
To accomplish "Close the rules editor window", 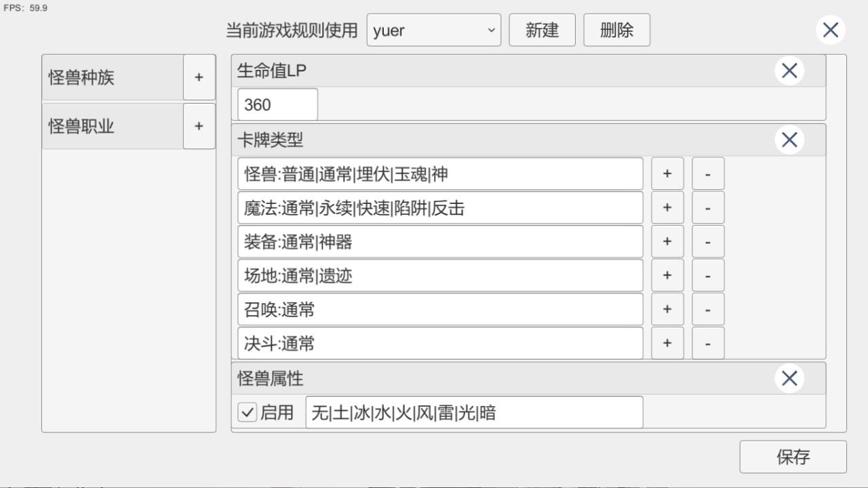I will click(830, 29).
